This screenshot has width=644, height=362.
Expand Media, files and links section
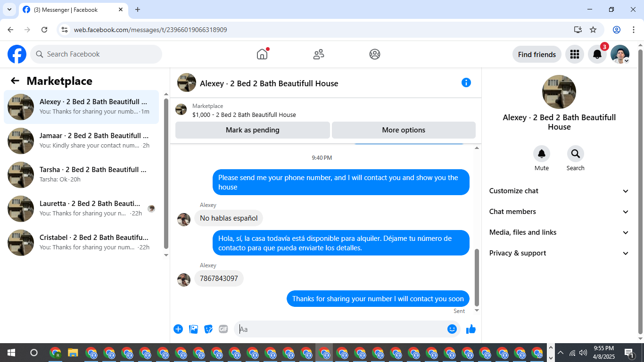559,232
